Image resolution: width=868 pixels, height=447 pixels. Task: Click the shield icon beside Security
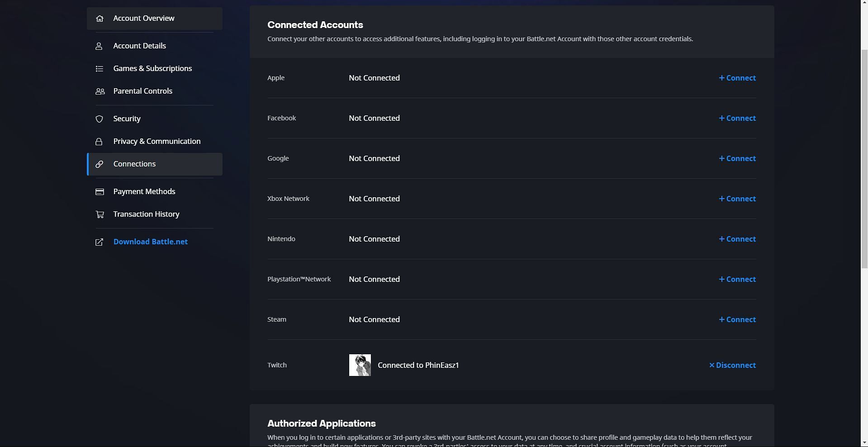[x=100, y=119]
